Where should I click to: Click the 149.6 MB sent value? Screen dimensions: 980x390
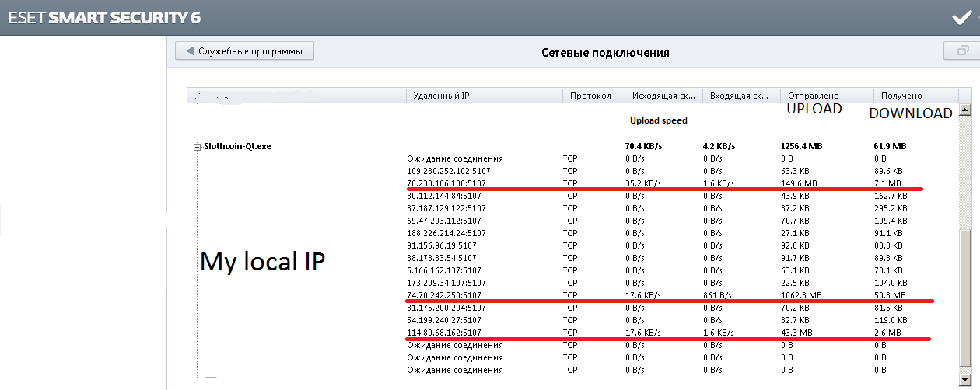(799, 183)
